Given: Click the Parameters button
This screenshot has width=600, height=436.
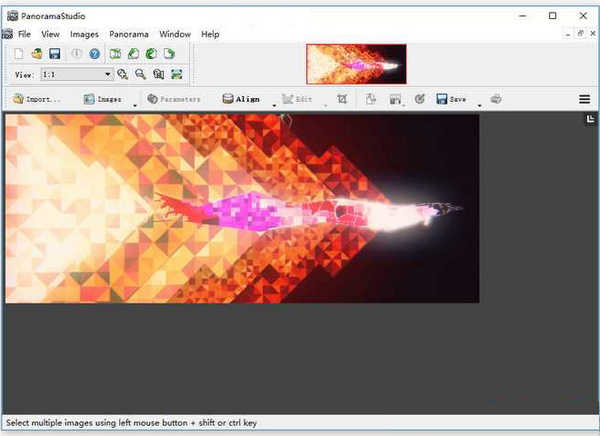Looking at the screenshot, I should click(174, 99).
